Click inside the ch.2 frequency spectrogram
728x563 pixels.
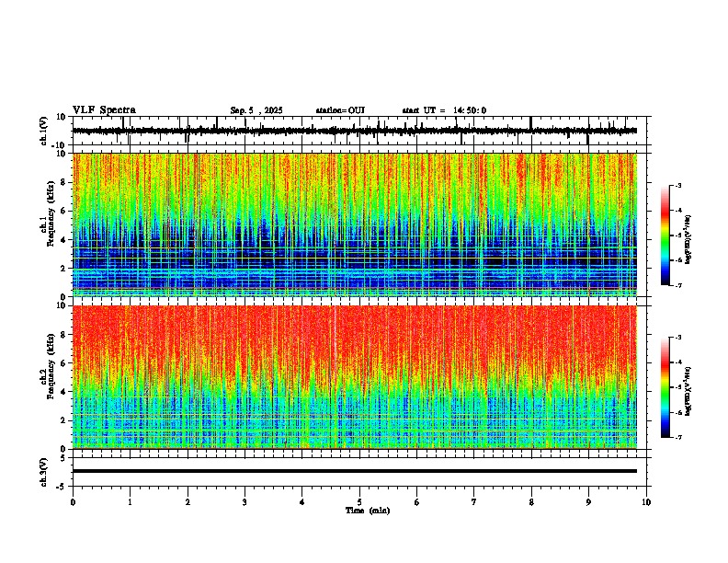[x=354, y=377]
